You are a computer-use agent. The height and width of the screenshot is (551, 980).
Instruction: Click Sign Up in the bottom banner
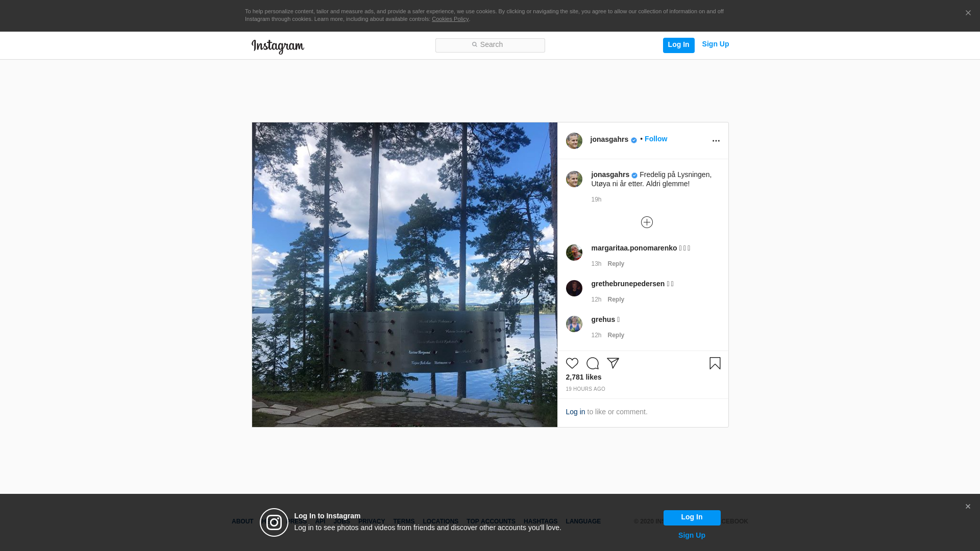pyautogui.click(x=692, y=535)
